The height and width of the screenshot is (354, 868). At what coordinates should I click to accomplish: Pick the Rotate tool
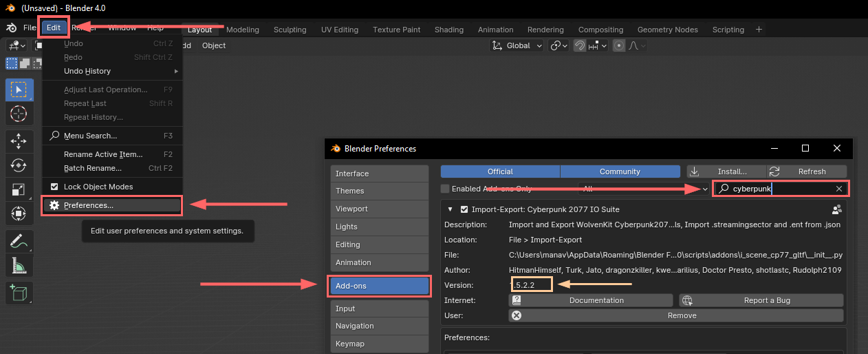pyautogui.click(x=19, y=166)
